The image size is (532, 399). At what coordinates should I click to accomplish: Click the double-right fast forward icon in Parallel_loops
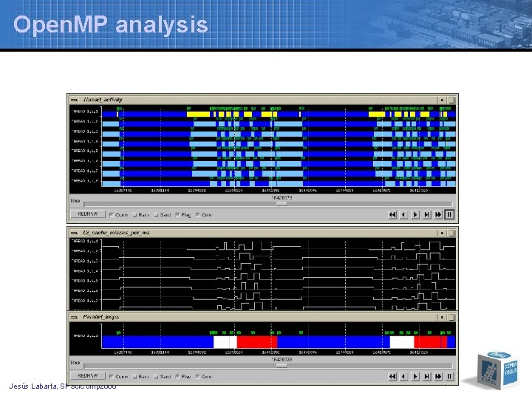tap(438, 376)
